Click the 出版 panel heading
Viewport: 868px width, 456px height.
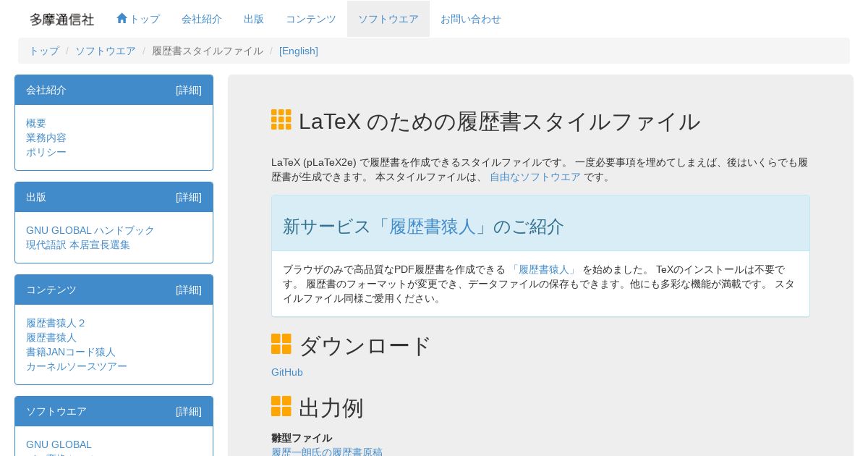point(36,197)
